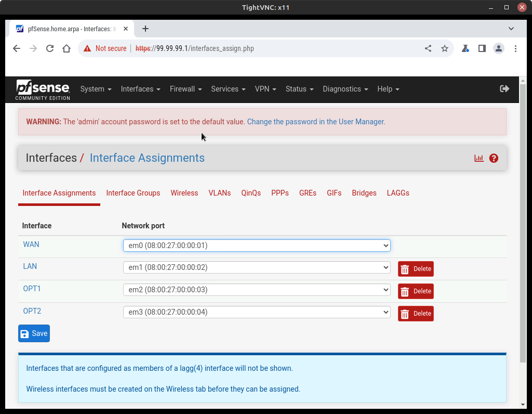
Task: Reload the page with the refresh icon
Action: tap(50, 48)
